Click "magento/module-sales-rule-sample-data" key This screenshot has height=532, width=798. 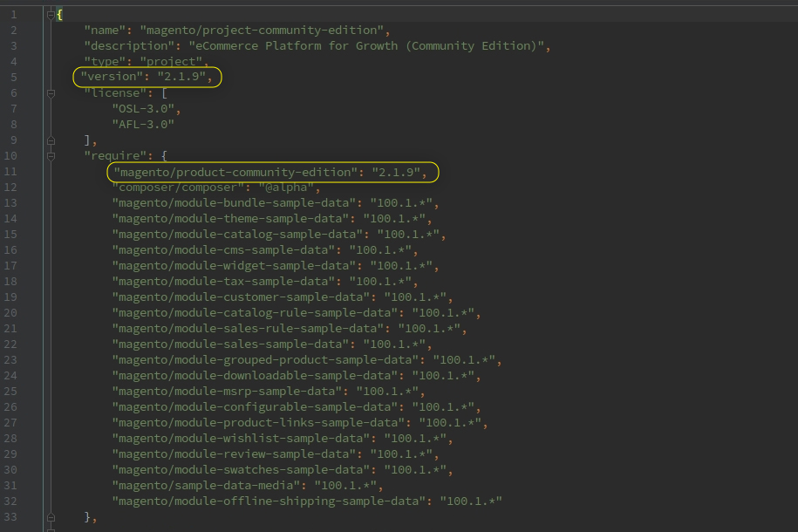coord(248,329)
